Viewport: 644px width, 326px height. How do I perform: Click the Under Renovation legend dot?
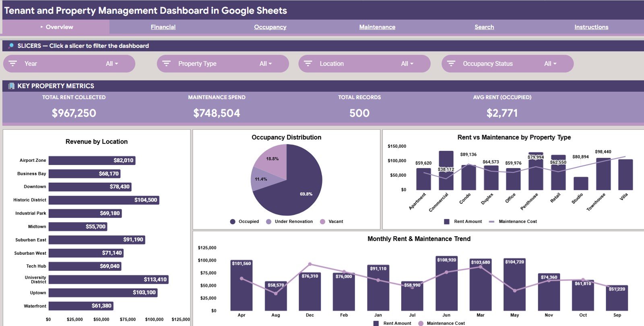[x=269, y=222]
